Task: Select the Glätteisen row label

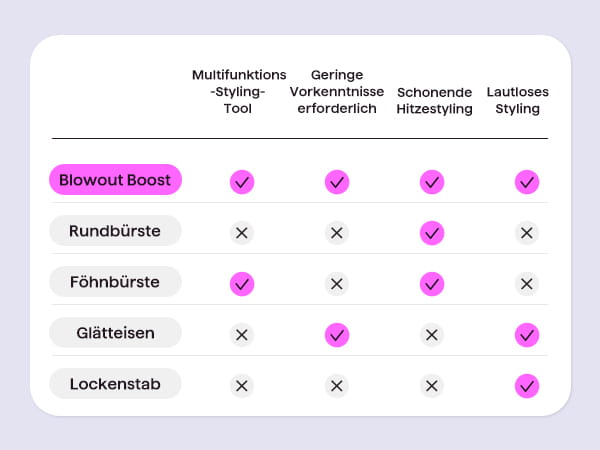Action: point(115,333)
